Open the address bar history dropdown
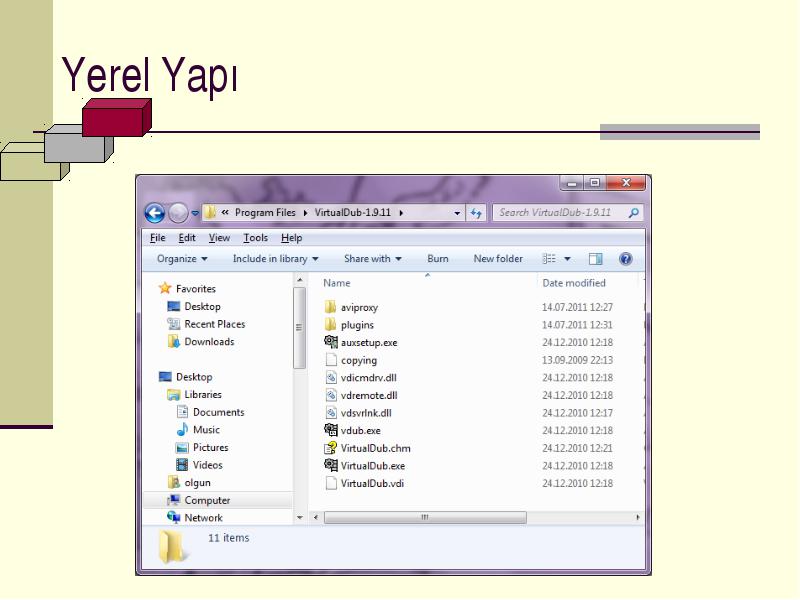Screen dimensions: 800x600 [x=457, y=213]
